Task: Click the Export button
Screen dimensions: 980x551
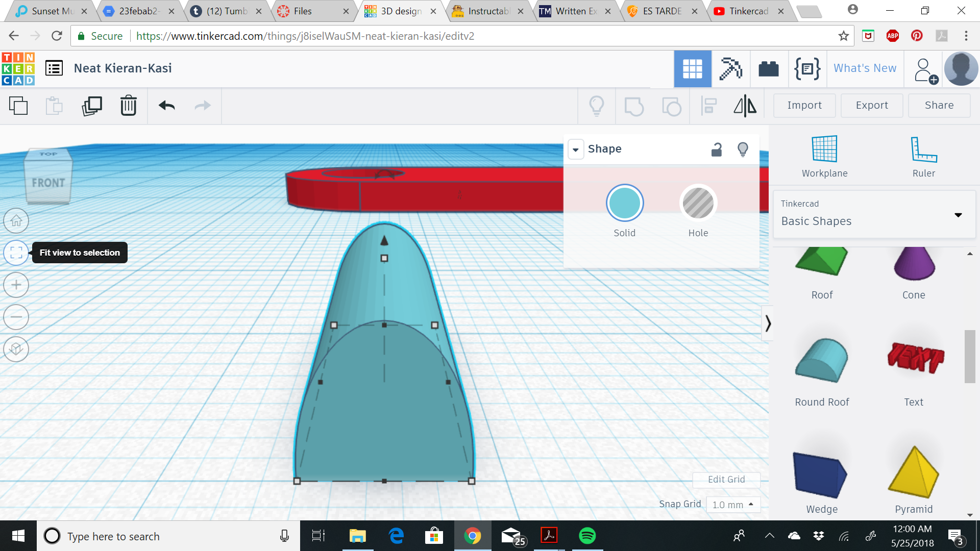Action: click(x=872, y=105)
